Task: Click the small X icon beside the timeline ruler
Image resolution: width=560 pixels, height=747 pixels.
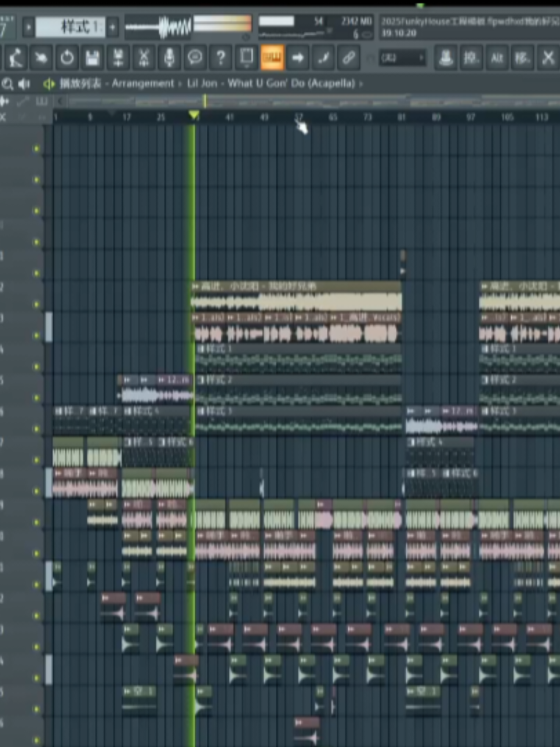Action: [x=3, y=117]
